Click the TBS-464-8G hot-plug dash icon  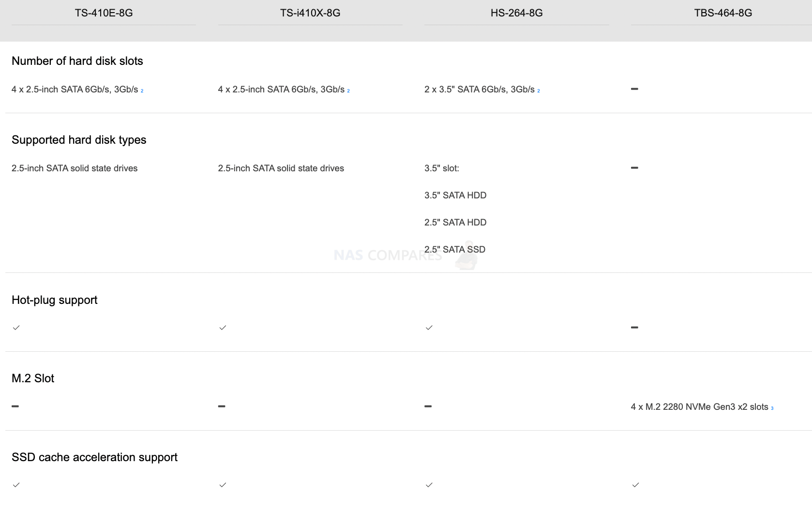[634, 328]
